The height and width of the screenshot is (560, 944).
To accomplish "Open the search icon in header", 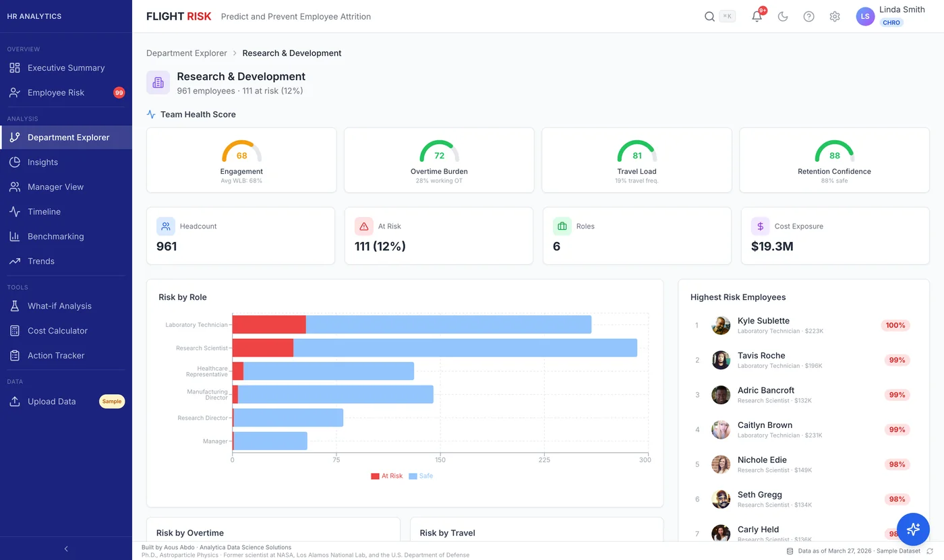I will tap(709, 17).
